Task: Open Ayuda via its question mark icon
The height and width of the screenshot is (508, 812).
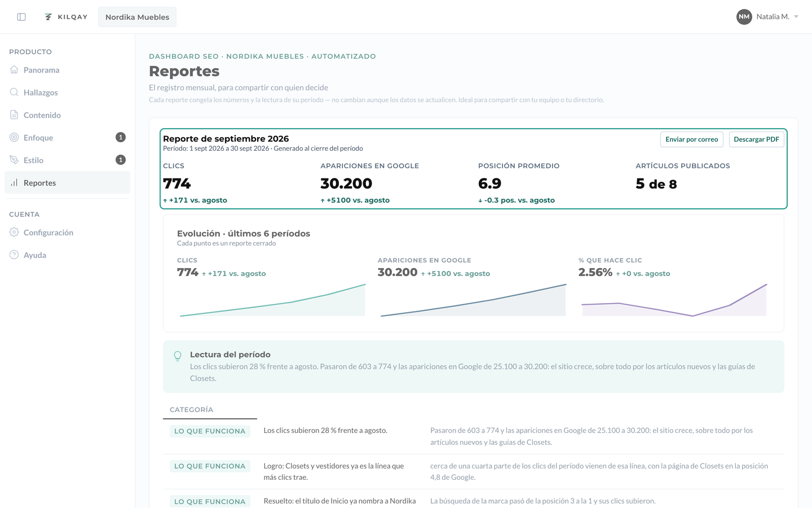Action: pos(14,255)
